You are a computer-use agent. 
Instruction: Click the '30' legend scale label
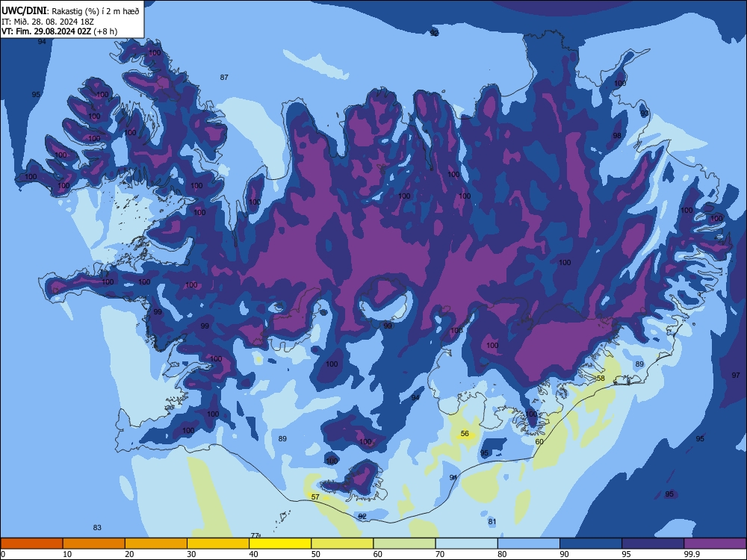click(191, 554)
